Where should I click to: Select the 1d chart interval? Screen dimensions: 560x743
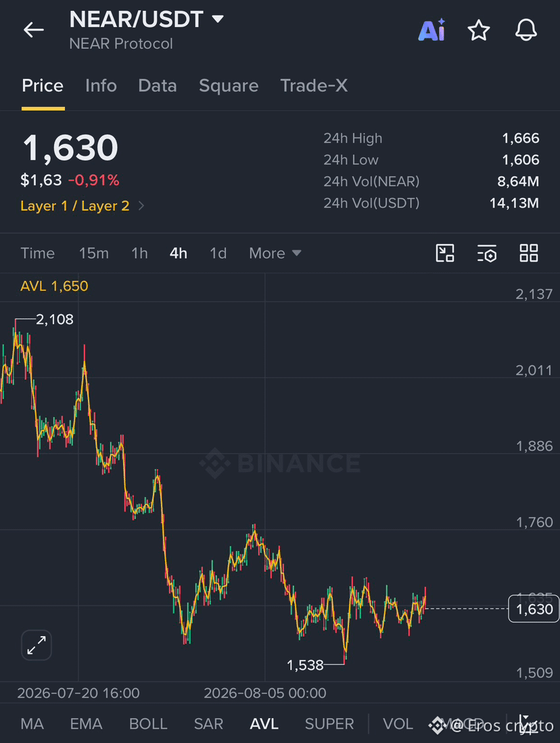click(218, 254)
